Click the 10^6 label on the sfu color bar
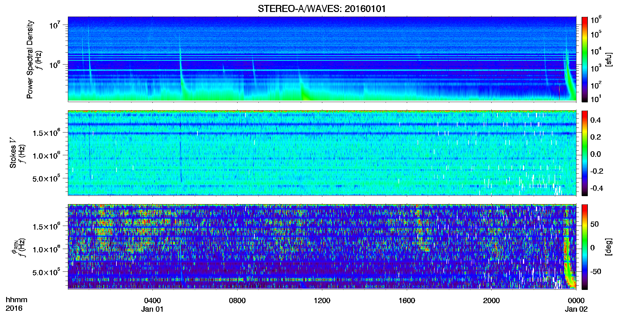The image size is (644, 332). click(596, 20)
